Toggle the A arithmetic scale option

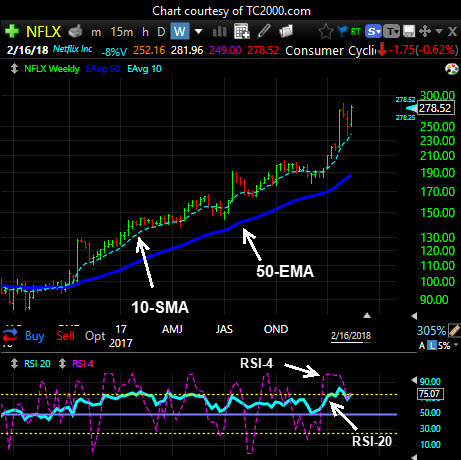(x=422, y=346)
